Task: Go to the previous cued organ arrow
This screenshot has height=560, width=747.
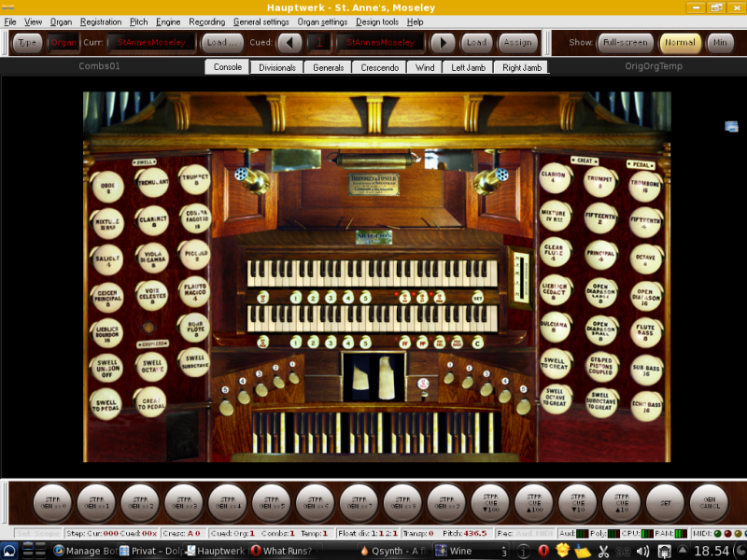Action: (x=289, y=42)
